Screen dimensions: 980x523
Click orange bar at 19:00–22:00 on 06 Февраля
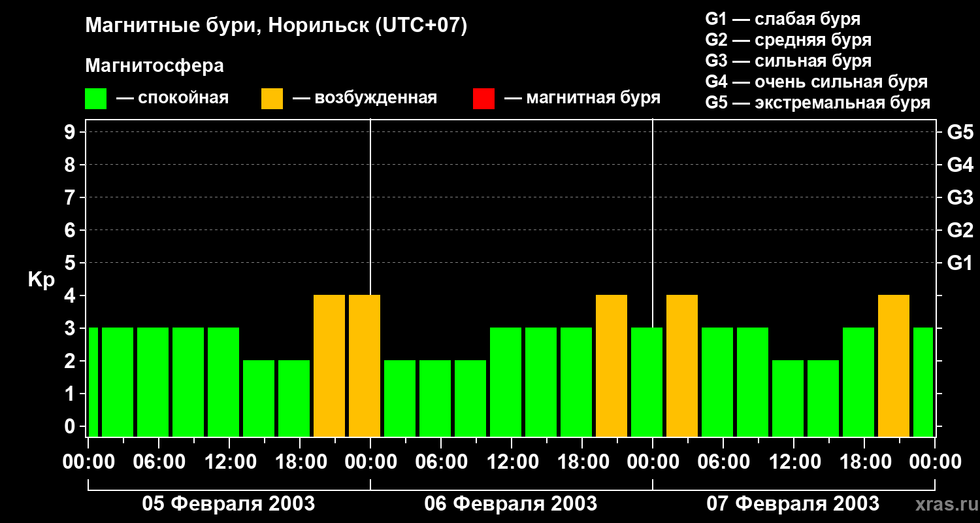pyautogui.click(x=612, y=365)
